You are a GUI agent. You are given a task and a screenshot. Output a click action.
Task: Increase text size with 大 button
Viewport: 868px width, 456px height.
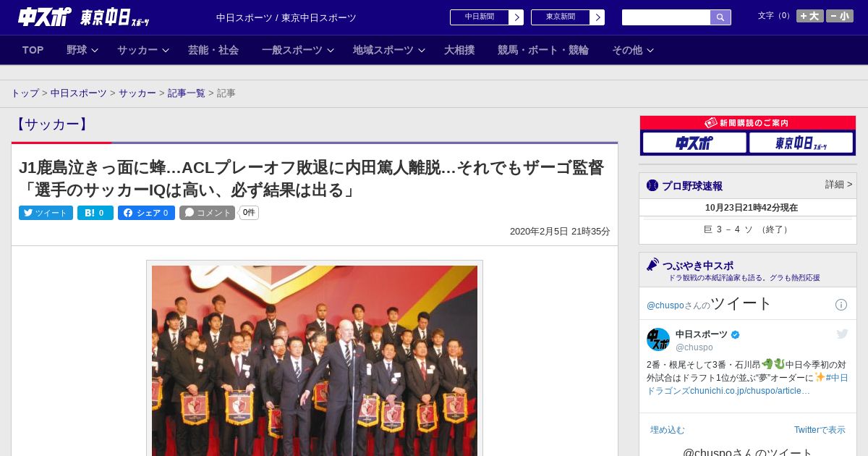(810, 16)
